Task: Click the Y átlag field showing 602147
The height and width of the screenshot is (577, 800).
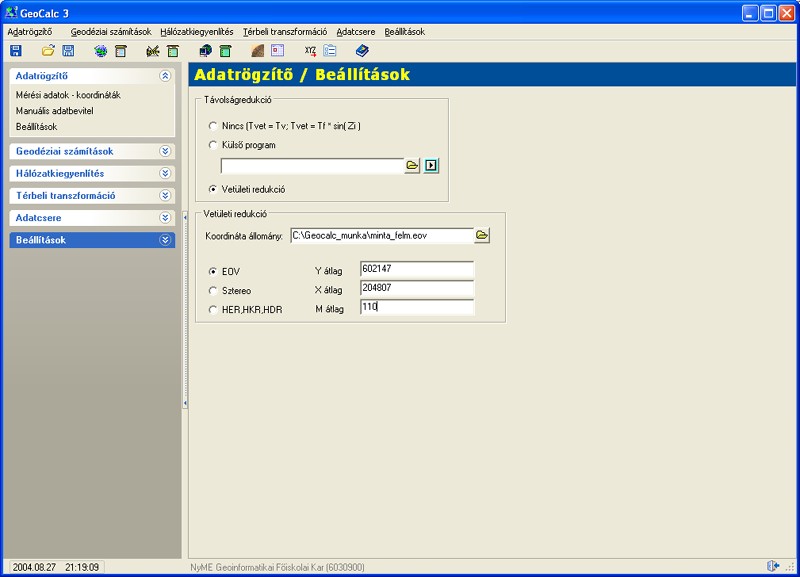Action: [417, 269]
